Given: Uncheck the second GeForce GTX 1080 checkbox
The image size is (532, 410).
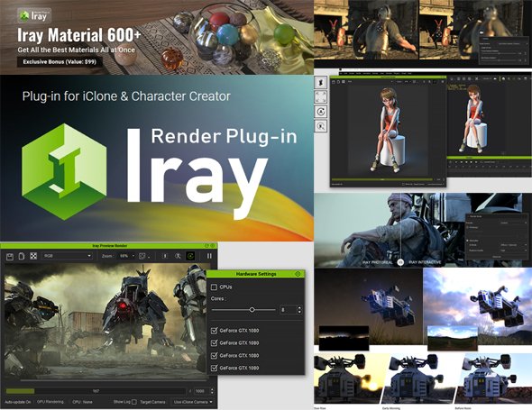Looking at the screenshot, I should 214,343.
